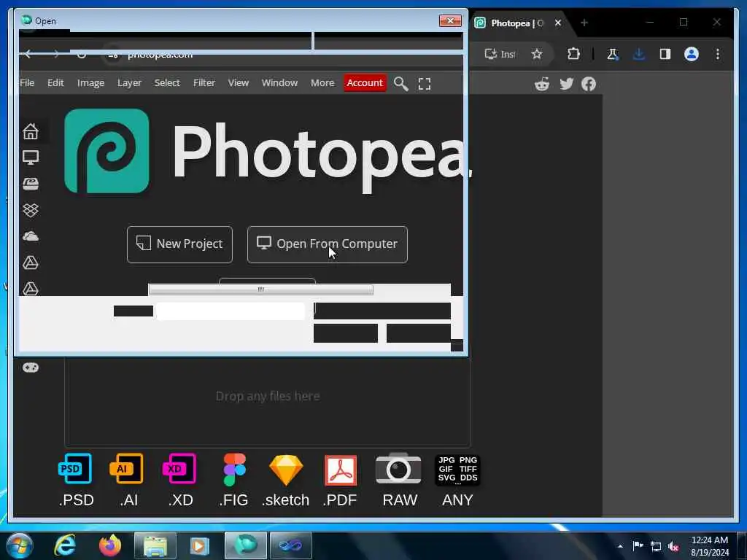Open the Action Center flag icon

[638, 545]
